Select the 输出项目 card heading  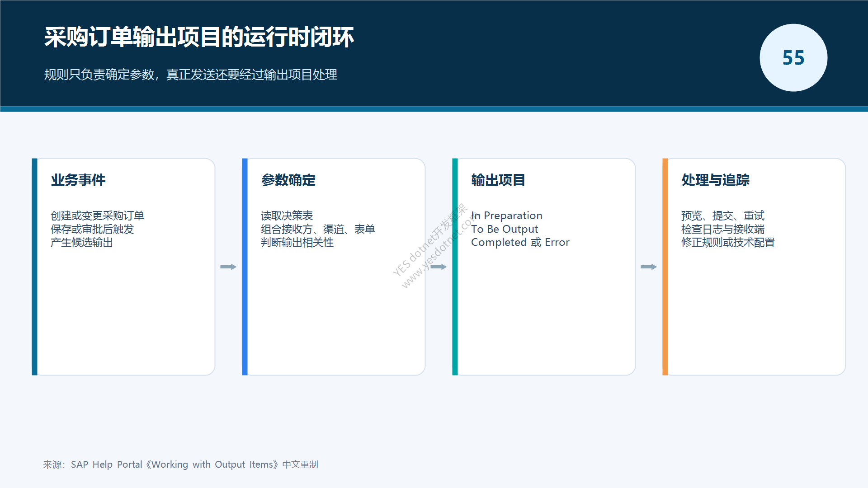pyautogui.click(x=498, y=180)
